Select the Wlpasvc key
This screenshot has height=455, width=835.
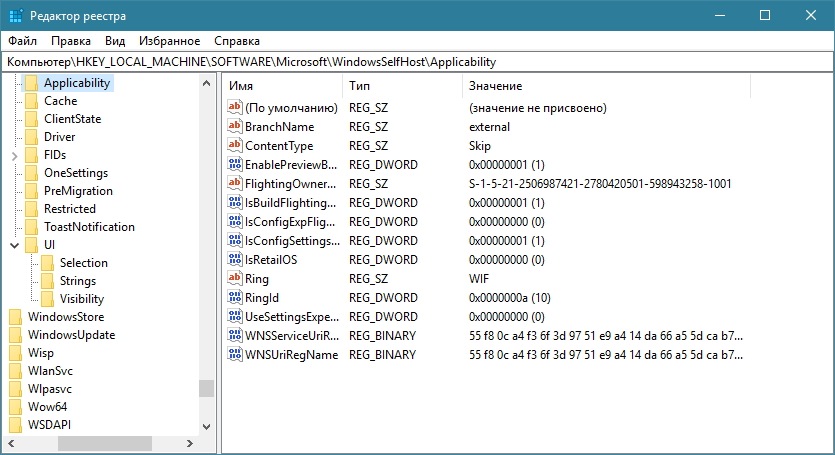(x=50, y=389)
